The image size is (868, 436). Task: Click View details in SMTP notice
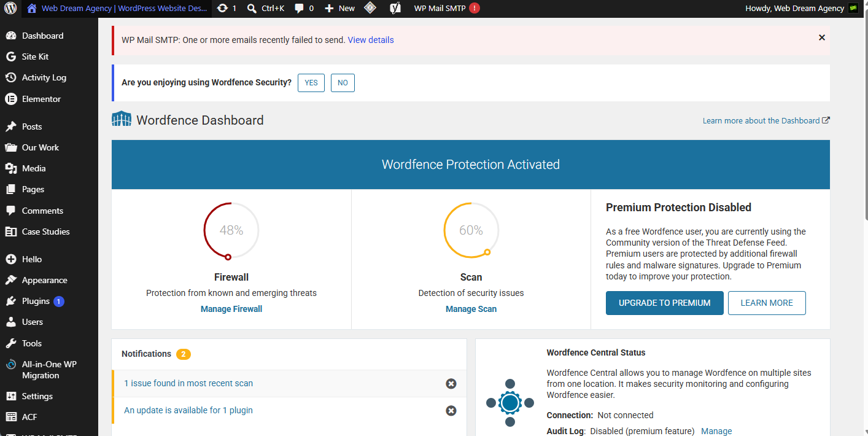pyautogui.click(x=371, y=40)
